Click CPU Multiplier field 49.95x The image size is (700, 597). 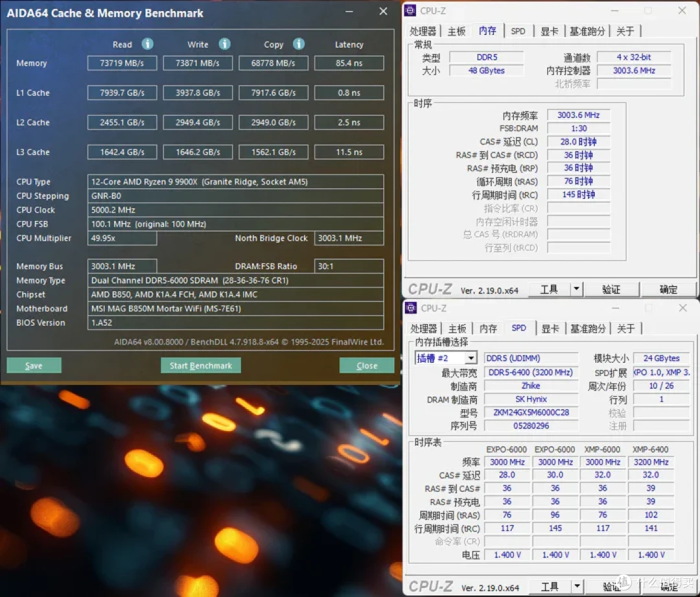[x=122, y=238]
